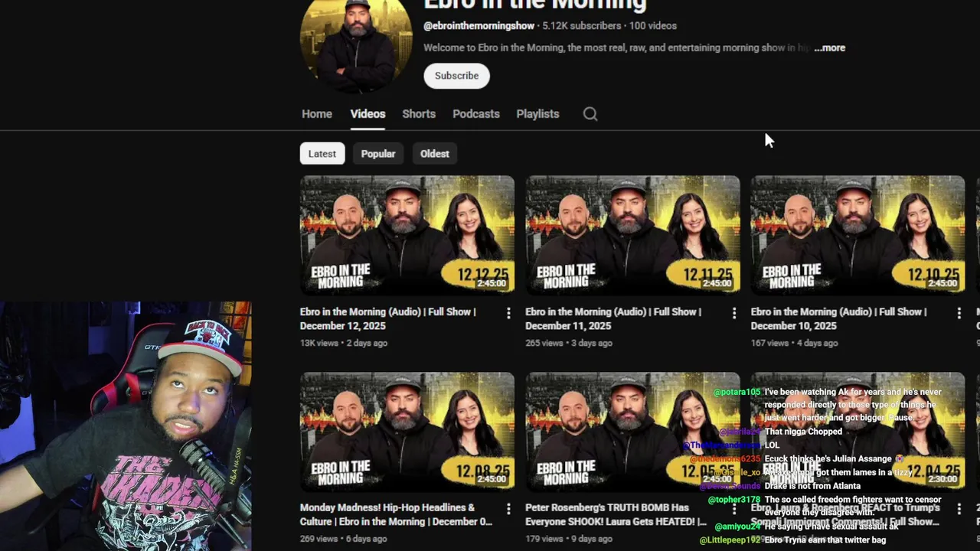980x551 pixels.
Task: Click '265 views • 3 days ago' metadata
Action: coord(569,343)
